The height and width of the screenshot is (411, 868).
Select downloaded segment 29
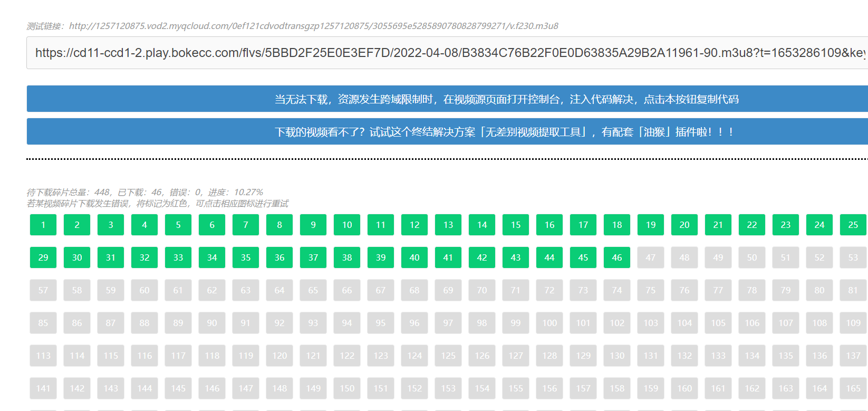(43, 257)
